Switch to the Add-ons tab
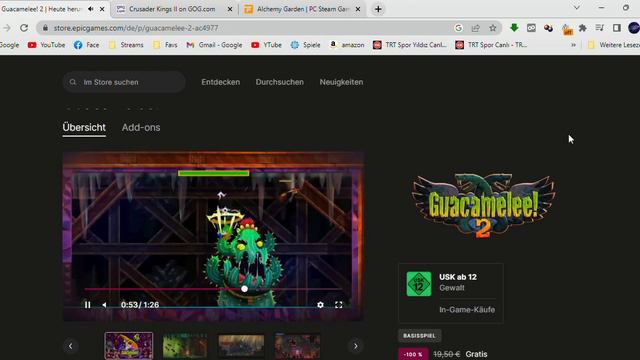 (141, 127)
